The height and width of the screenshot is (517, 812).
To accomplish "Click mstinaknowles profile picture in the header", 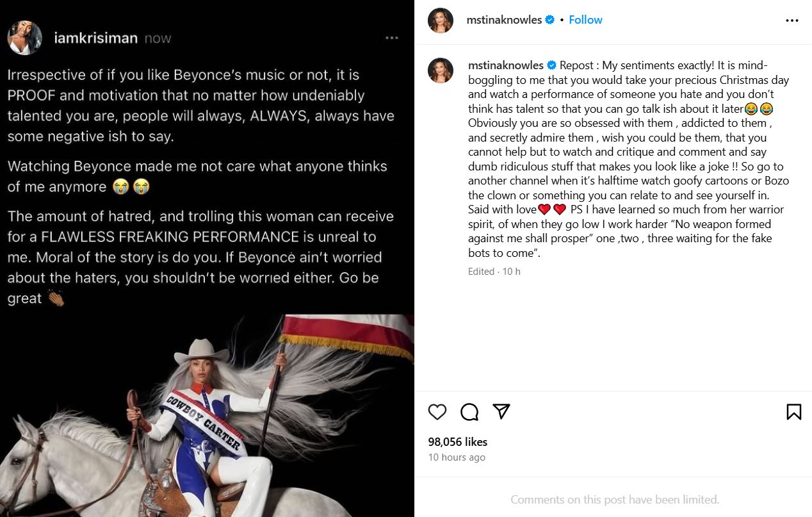I will pos(440,19).
